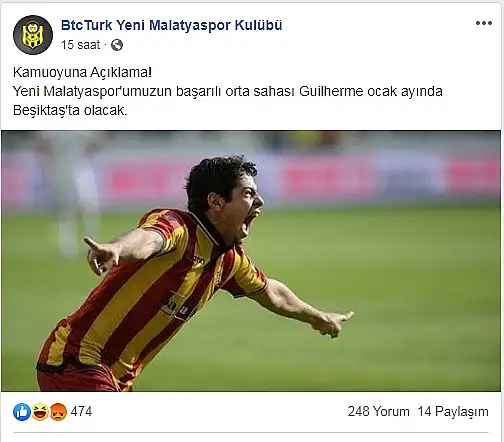Click the public globe privacy icon
The height and width of the screenshot is (442, 504).
pyautogui.click(x=117, y=45)
